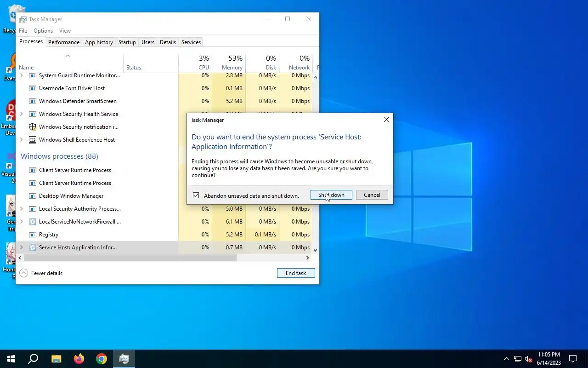Click the Local Security Authority Process icon
The height and width of the screenshot is (368, 588).
click(x=33, y=209)
